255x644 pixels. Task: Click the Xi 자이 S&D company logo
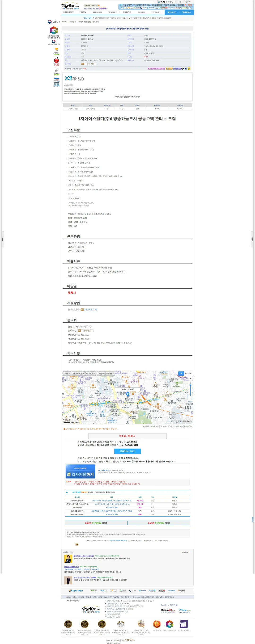(x=74, y=79)
